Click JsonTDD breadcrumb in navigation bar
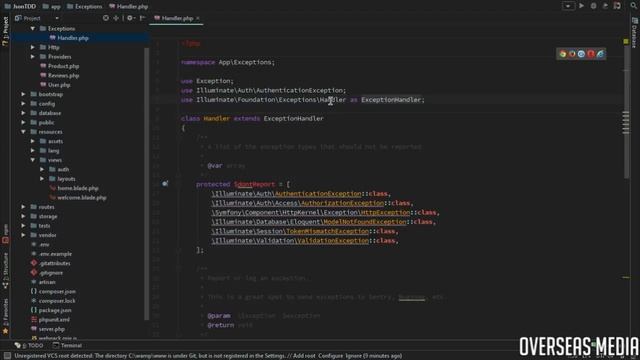 point(20,6)
